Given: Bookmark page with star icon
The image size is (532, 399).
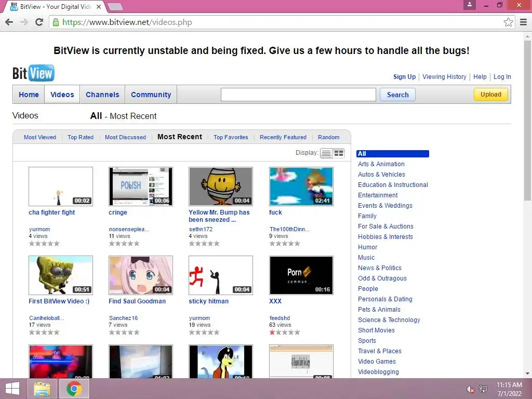Looking at the screenshot, I should (508, 22).
